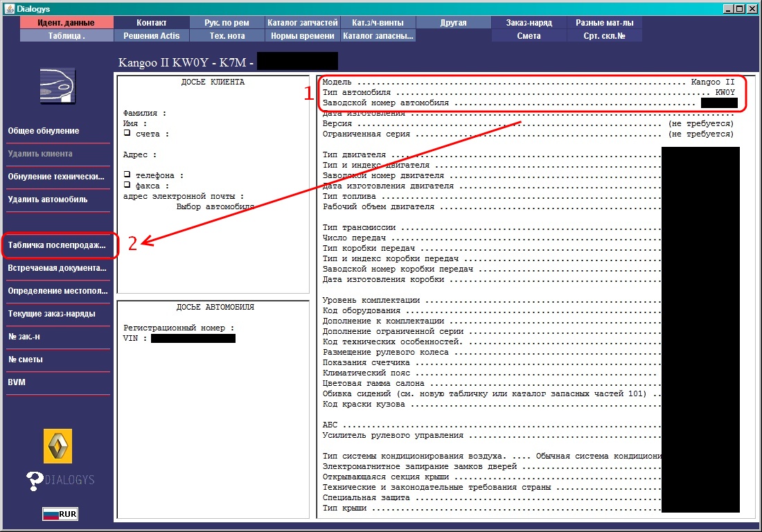
Task: Click Тип двигателя row
Action: pyautogui.click(x=492, y=154)
